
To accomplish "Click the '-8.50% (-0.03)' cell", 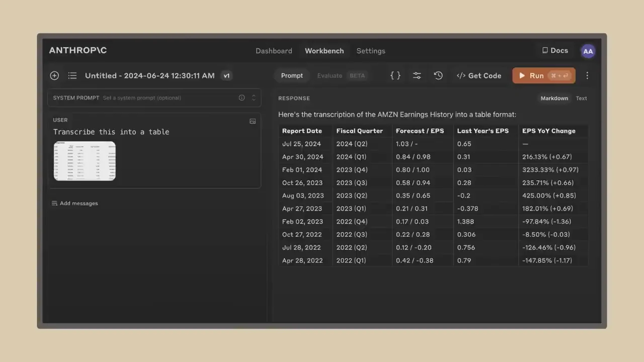I will click(x=546, y=235).
